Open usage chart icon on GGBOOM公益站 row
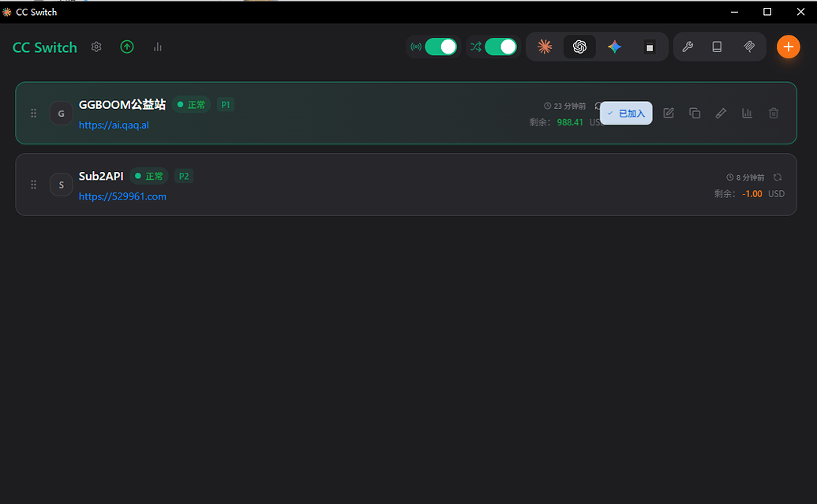817x504 pixels. pyautogui.click(x=748, y=113)
